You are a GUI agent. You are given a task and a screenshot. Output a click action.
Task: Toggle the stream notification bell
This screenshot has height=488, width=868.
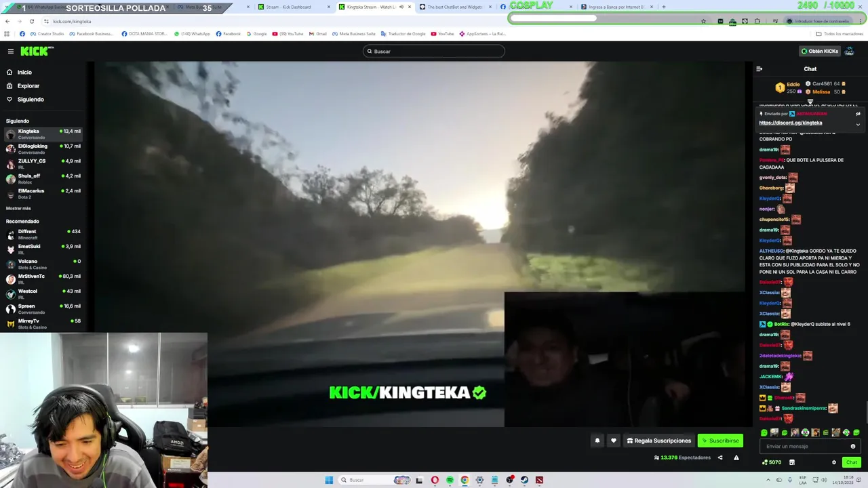coord(597,441)
